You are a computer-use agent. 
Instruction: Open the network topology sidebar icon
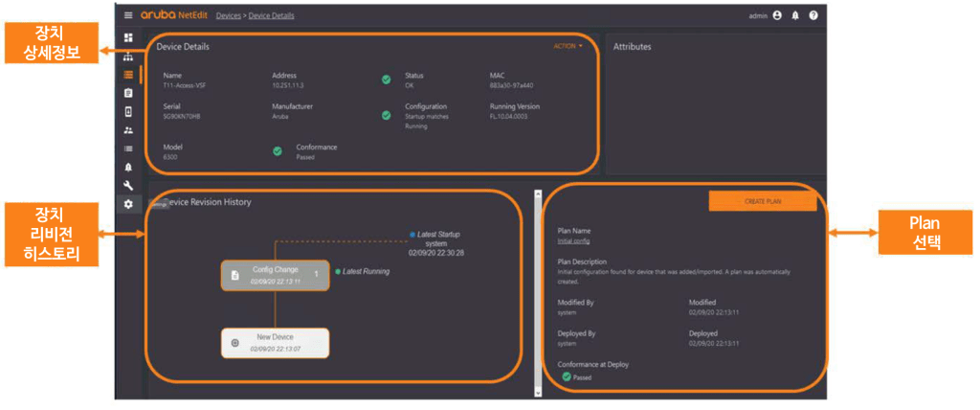tap(128, 56)
